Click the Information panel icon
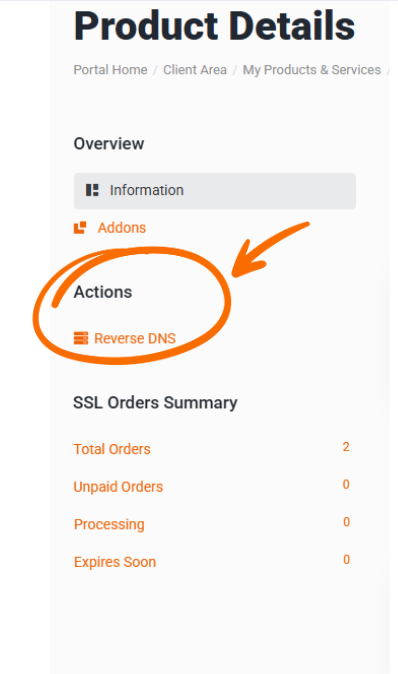 [x=92, y=190]
